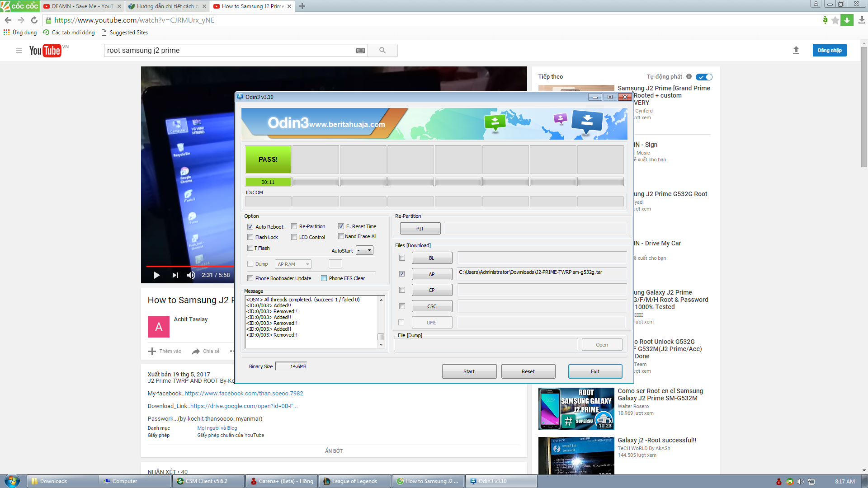Enable Phone Bootloader Update checkbox
Screen dimensions: 868x488
point(250,278)
